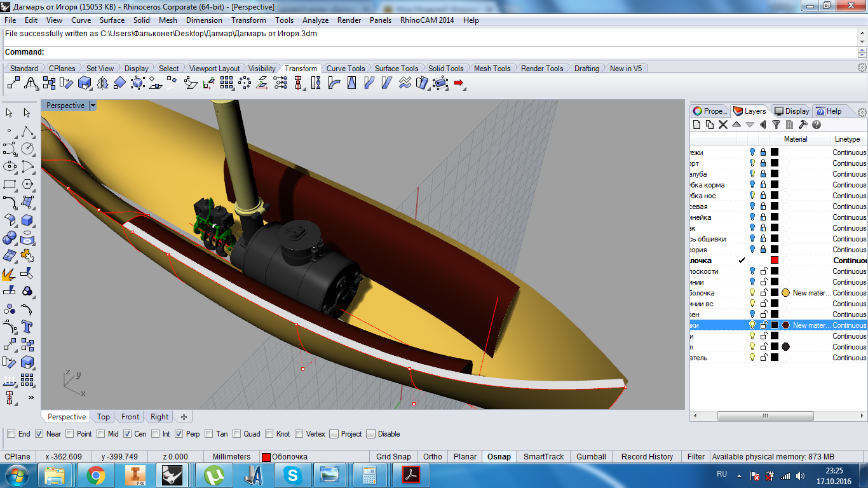This screenshot has height=488, width=868.
Task: Choose the Box solid tool in sidebar
Action: (27, 220)
